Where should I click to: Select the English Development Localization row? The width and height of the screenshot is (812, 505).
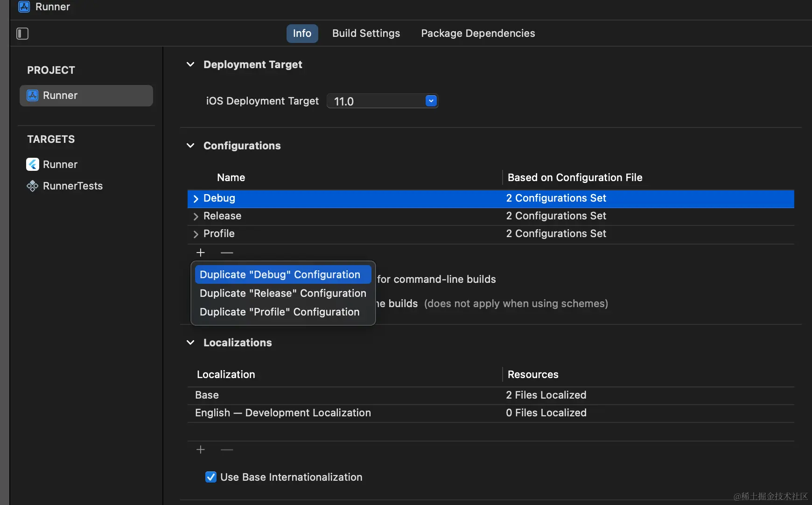pos(283,413)
